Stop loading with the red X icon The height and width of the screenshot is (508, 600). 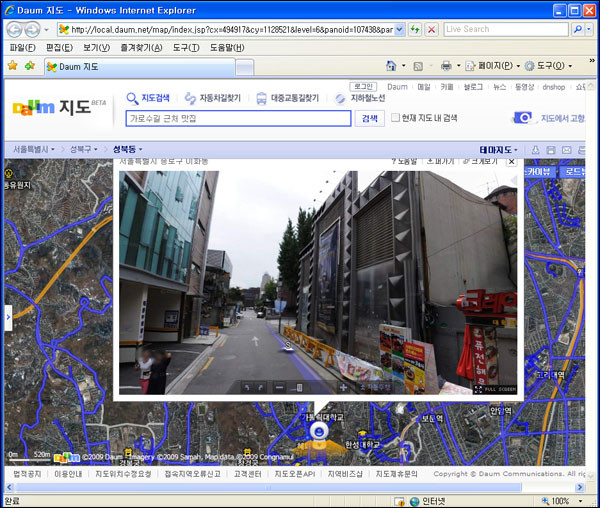432,29
